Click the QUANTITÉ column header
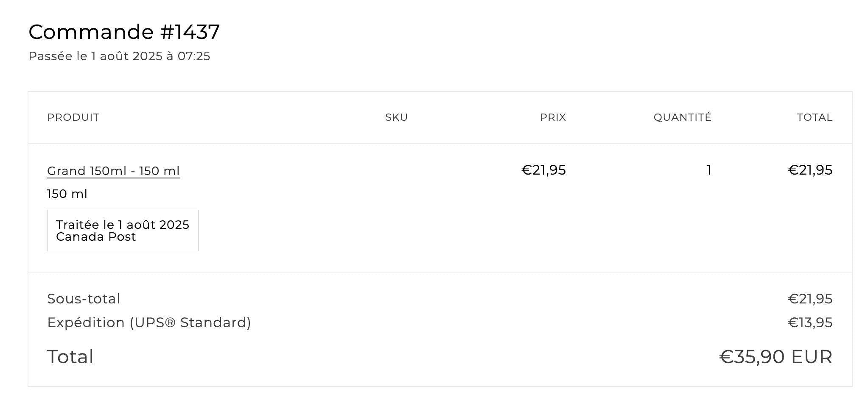 [x=682, y=117]
